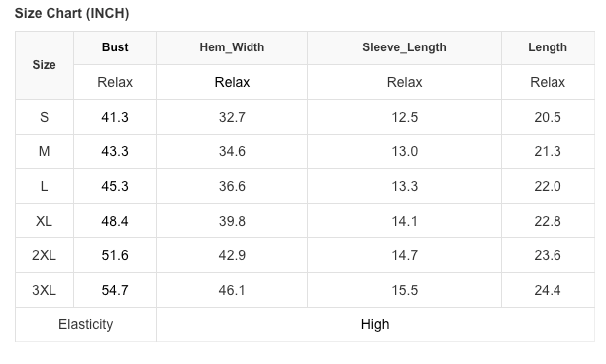Click the M size row label
Viewport: 606px width, 364px height.
44,151
